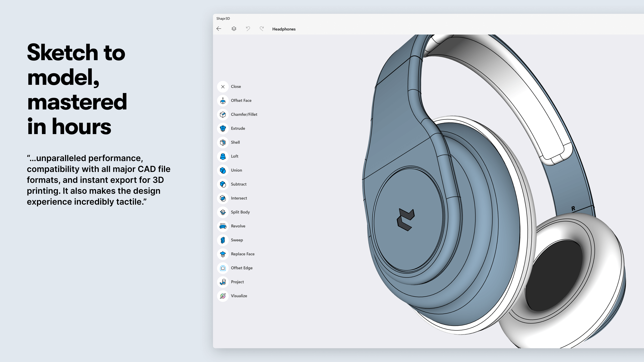Activate the Shell tool icon
The height and width of the screenshot is (362, 644).
tap(223, 142)
